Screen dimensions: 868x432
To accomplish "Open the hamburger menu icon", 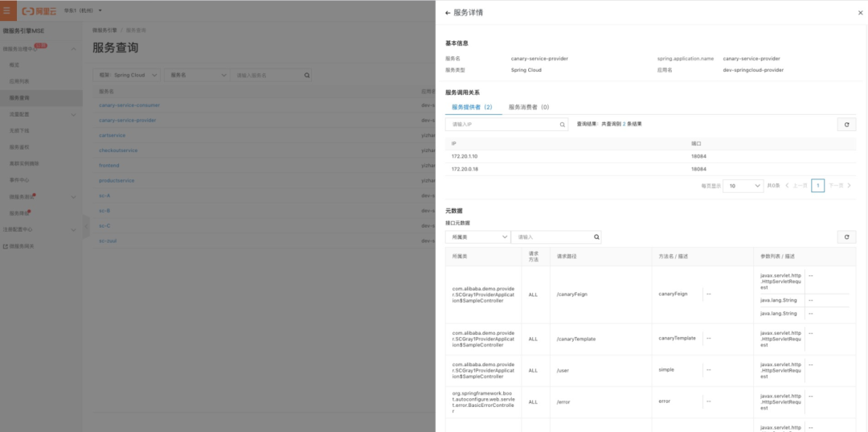I will (6, 10).
